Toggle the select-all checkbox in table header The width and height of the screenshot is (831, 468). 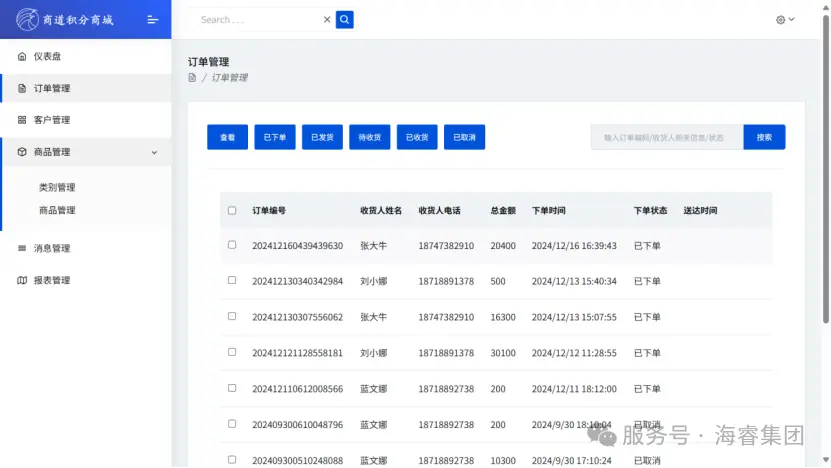tap(232, 211)
